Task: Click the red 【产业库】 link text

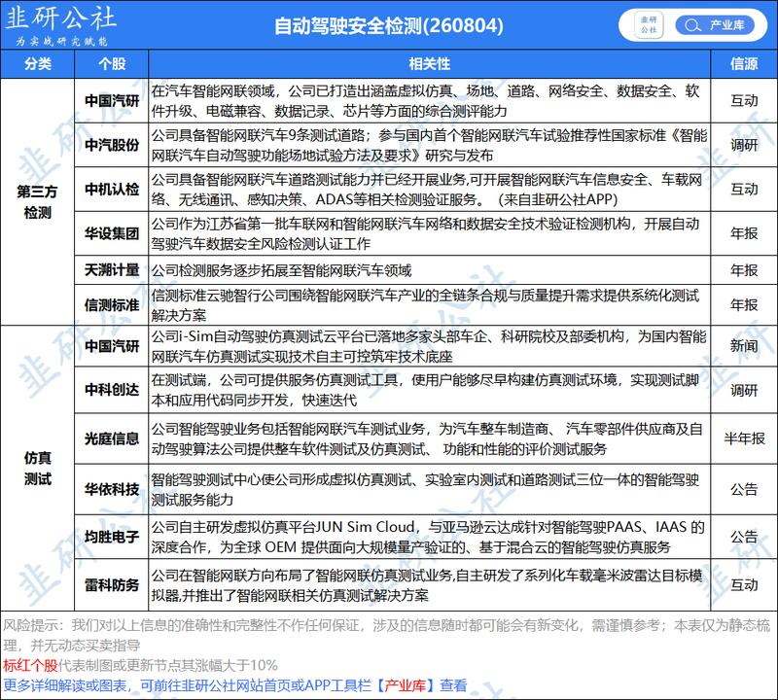Action: 405,685
